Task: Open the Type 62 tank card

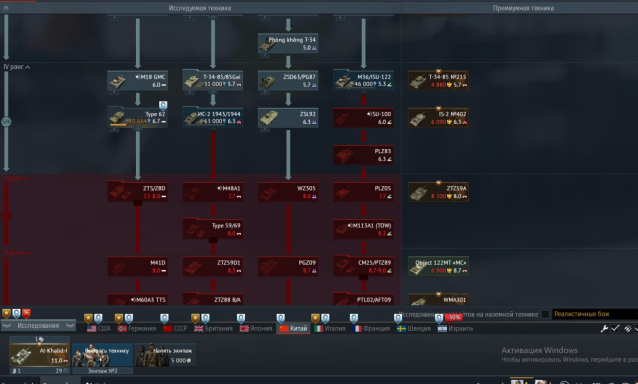Action: point(138,118)
